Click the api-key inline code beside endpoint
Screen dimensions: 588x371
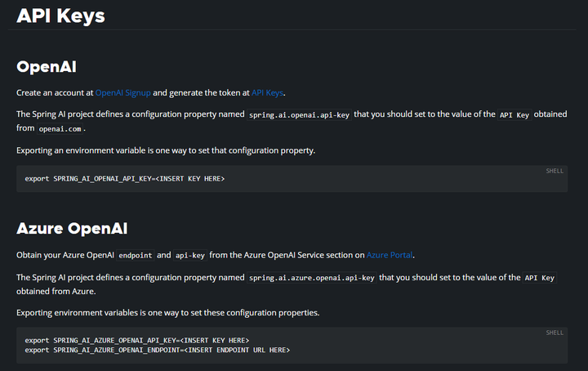pyautogui.click(x=189, y=255)
